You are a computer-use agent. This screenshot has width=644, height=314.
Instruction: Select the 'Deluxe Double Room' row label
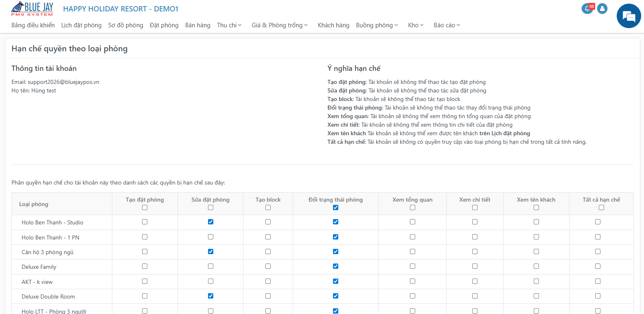[48, 296]
